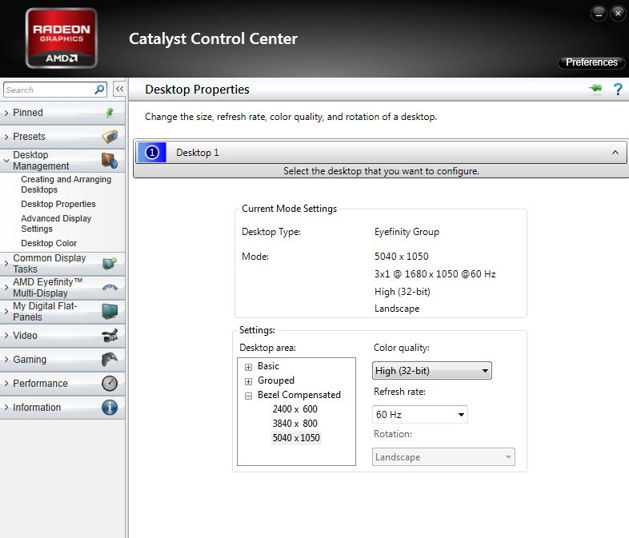Click the search magnifier icon
629x538 pixels.
tap(99, 89)
